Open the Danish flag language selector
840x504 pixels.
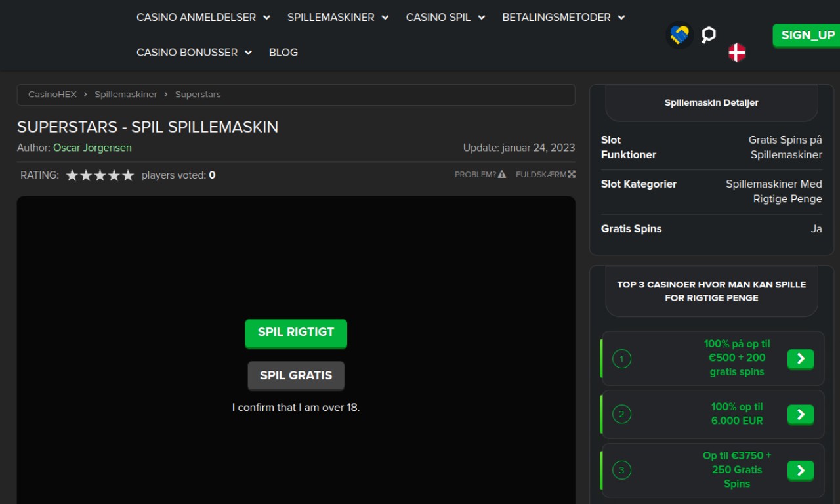tap(737, 52)
